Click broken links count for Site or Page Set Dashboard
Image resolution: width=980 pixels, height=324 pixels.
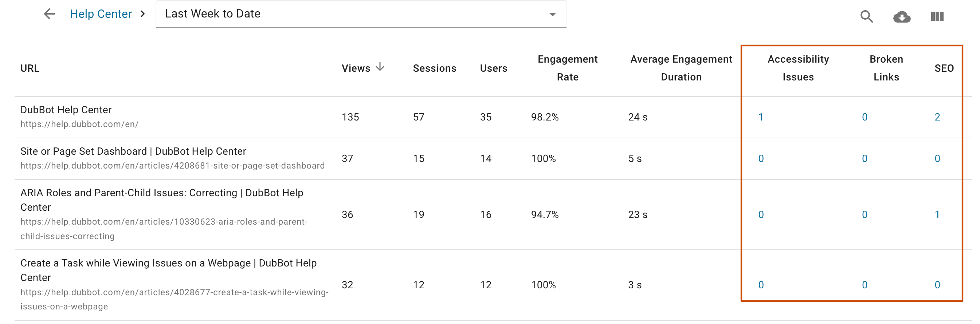click(865, 159)
